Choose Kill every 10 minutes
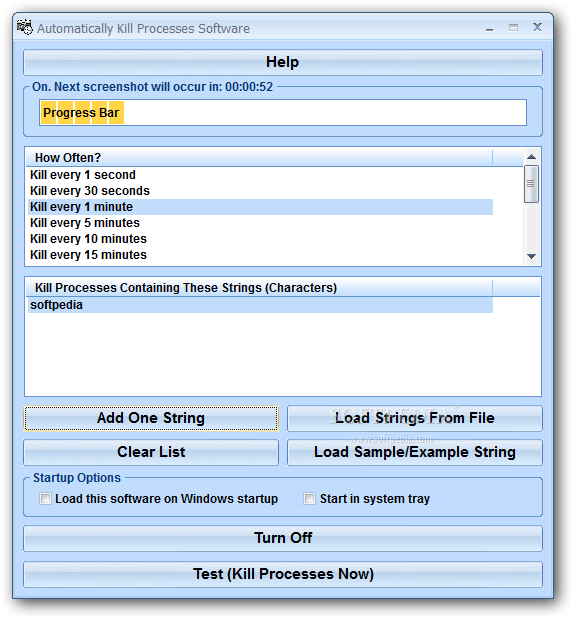The width and height of the screenshot is (574, 619). pyautogui.click(x=260, y=239)
